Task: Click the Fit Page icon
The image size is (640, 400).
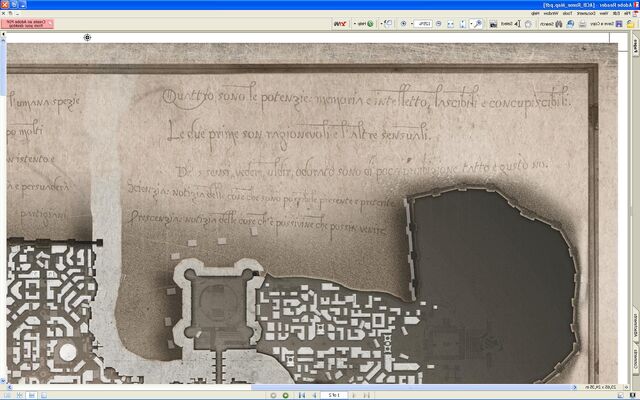Action: point(451,24)
